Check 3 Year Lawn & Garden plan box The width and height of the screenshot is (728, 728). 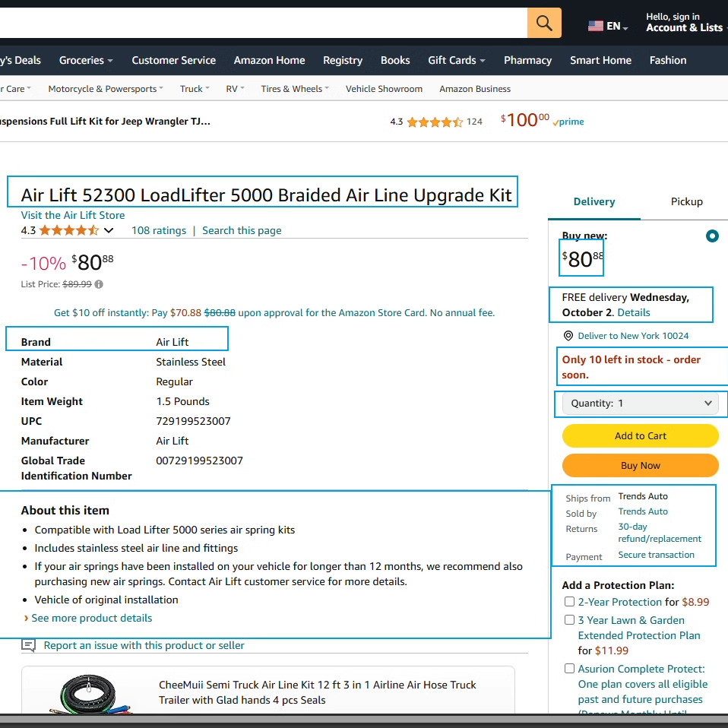tap(569, 620)
